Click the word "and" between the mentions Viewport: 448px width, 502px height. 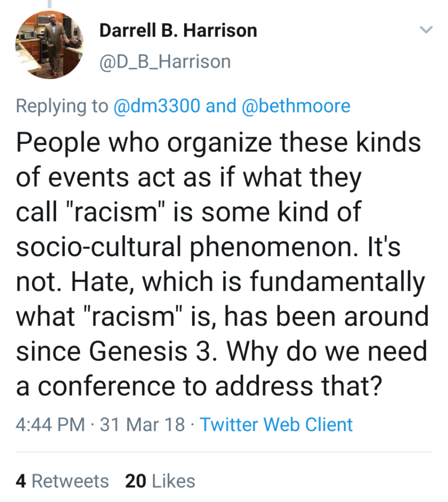pyautogui.click(x=221, y=106)
